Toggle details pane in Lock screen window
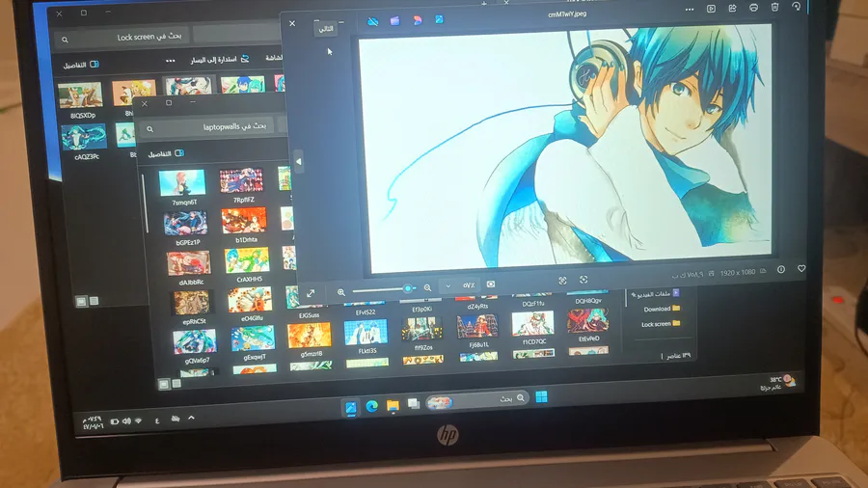868x488 pixels. pyautogui.click(x=81, y=65)
